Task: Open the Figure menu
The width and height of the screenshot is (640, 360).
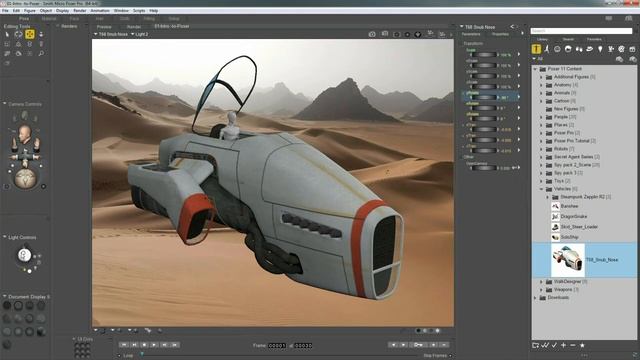Action: pyautogui.click(x=29, y=11)
